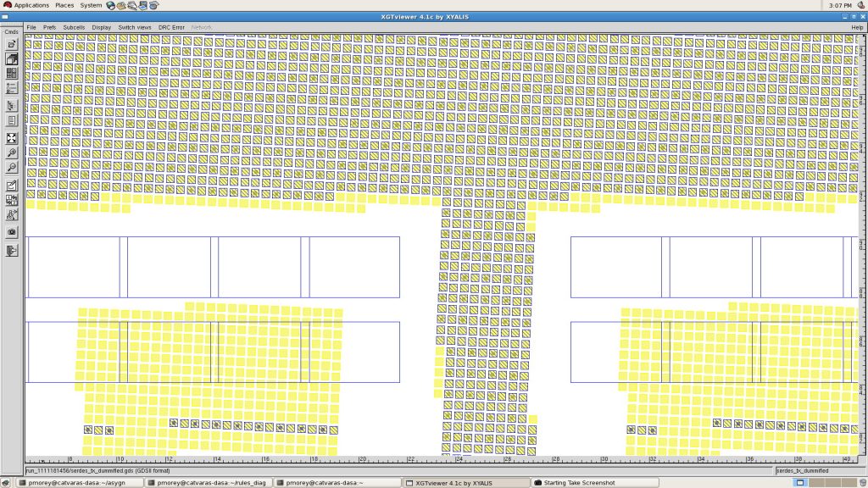Open the Prefs menu

(x=49, y=27)
